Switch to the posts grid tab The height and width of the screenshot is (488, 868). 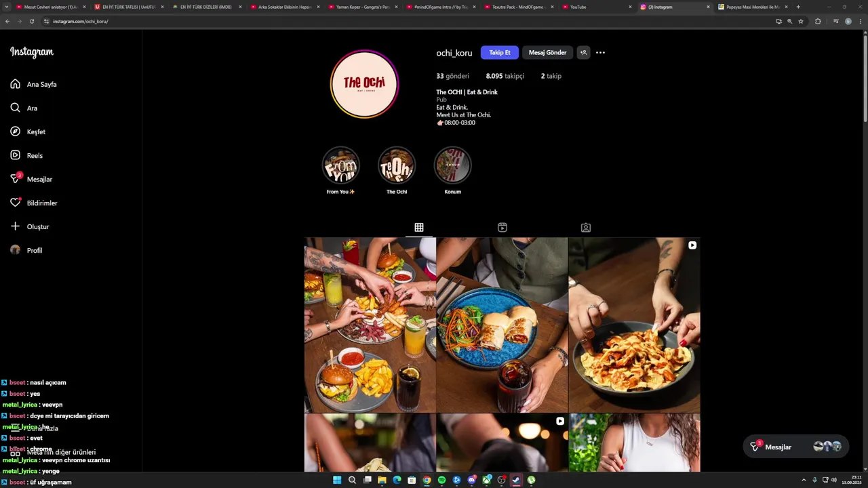419,228
